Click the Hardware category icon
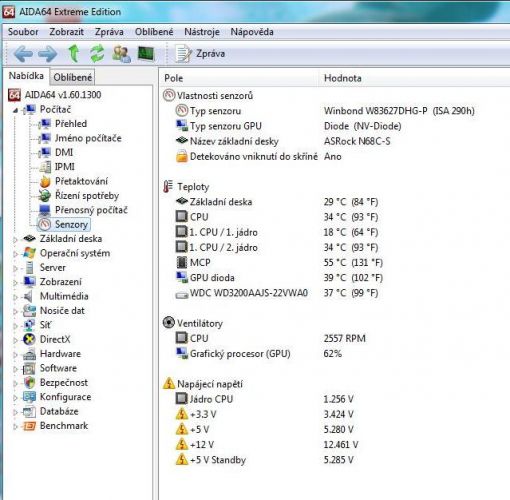Screen dimensions: 510x500 pos(29,354)
